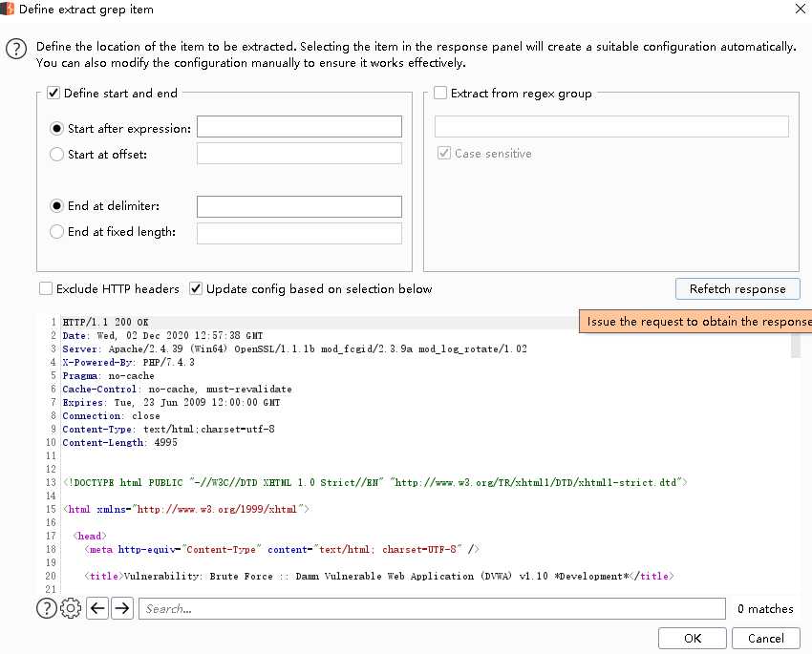Toggle the Define start and end checkbox

53,94
